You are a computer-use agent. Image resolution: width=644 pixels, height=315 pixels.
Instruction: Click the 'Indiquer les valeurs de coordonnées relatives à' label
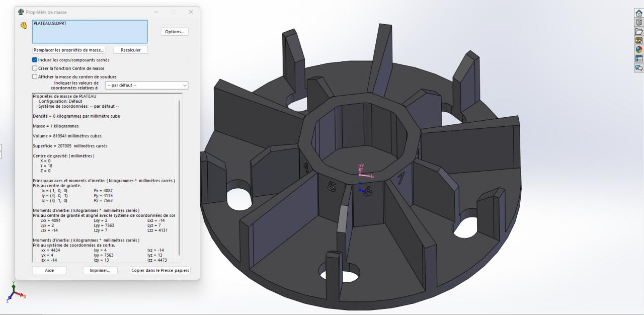(x=75, y=86)
